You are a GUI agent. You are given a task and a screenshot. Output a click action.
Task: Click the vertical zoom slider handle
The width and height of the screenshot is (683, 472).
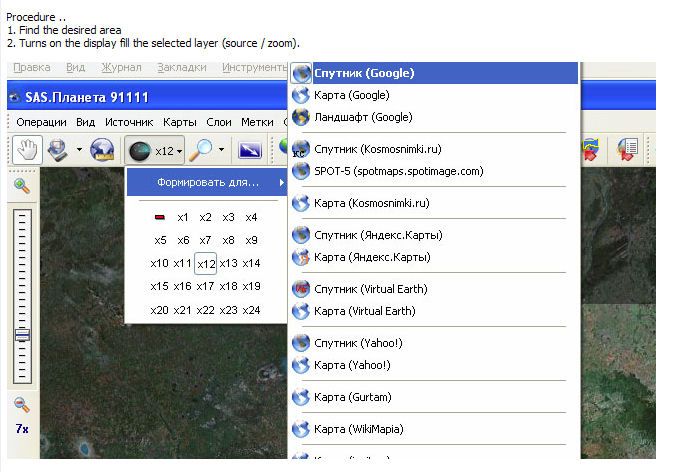[21, 334]
